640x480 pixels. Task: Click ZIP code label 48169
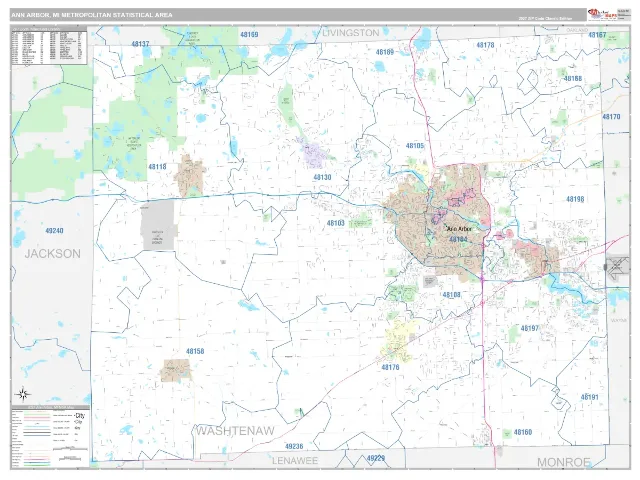tap(249, 34)
